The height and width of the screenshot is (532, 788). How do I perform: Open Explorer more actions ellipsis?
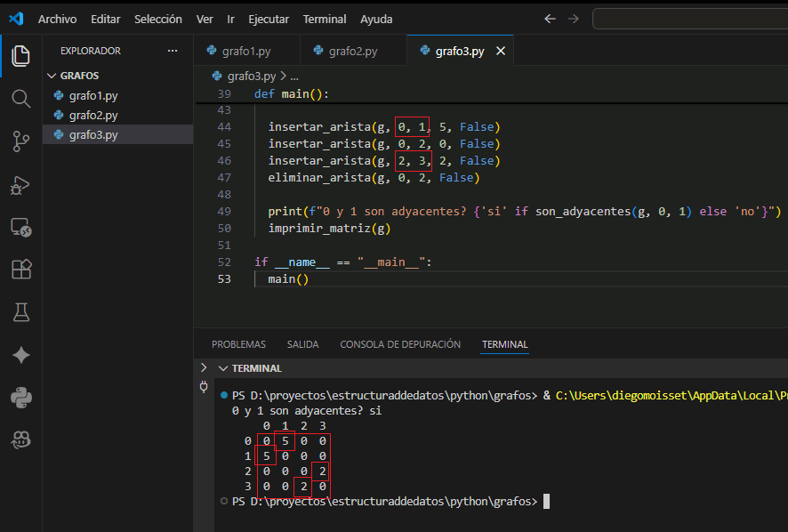click(173, 52)
